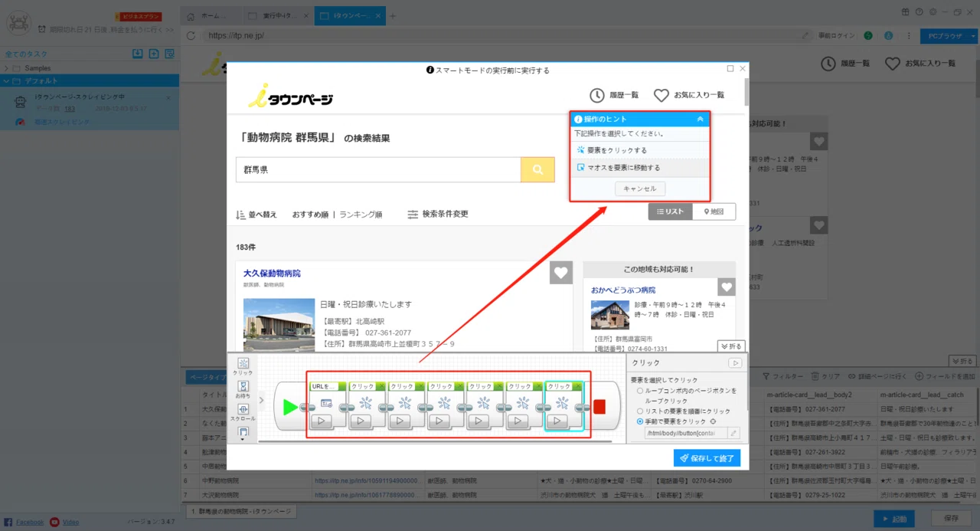
Task: Edit the XPath with the pencil icon
Action: (x=733, y=434)
